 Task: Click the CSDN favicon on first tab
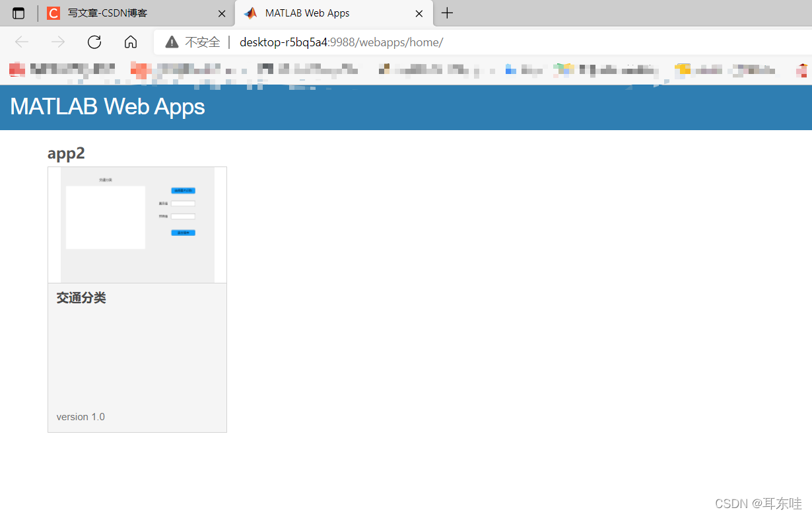[x=53, y=13]
